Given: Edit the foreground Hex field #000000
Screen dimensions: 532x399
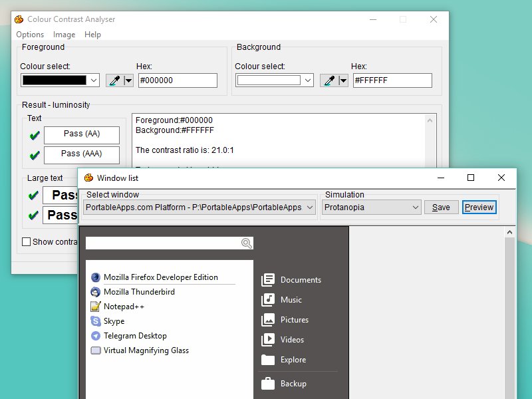Looking at the screenshot, I should tap(178, 80).
